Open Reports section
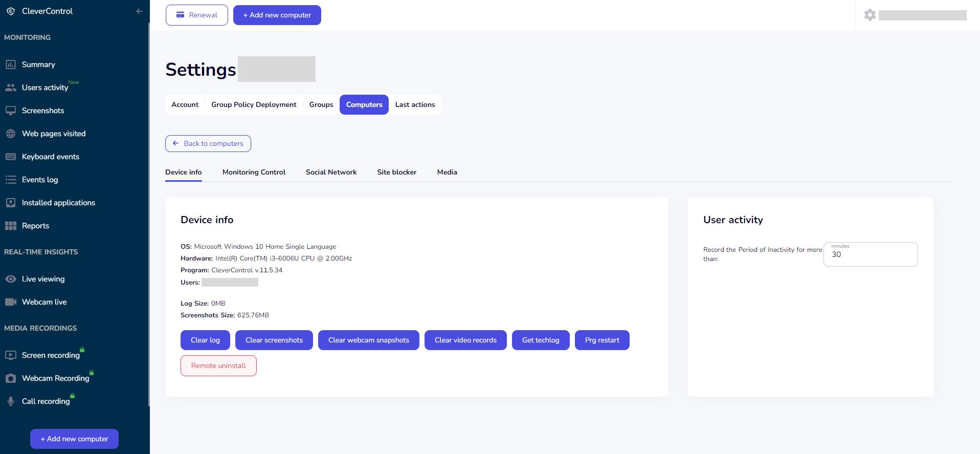 pos(35,226)
